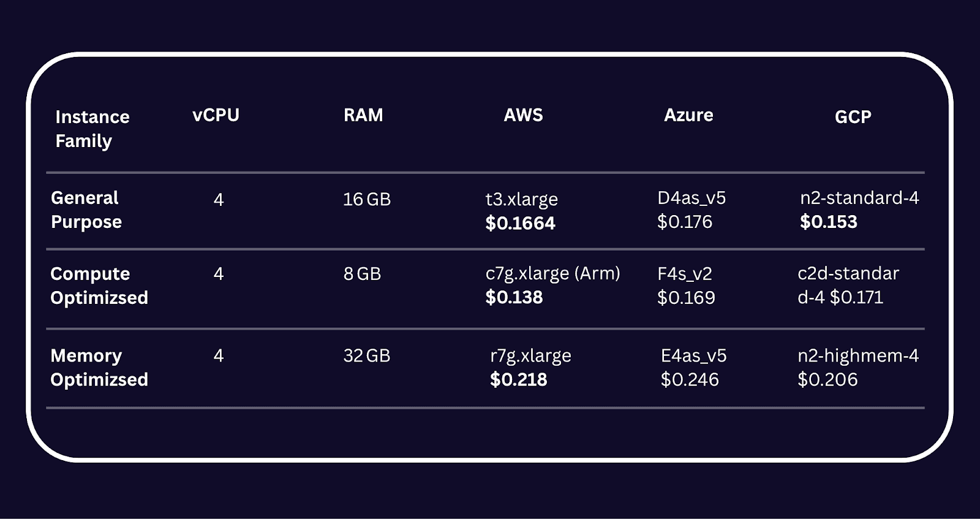Select the Azure column header
Image resolution: width=980 pixels, height=519 pixels.
tap(688, 115)
